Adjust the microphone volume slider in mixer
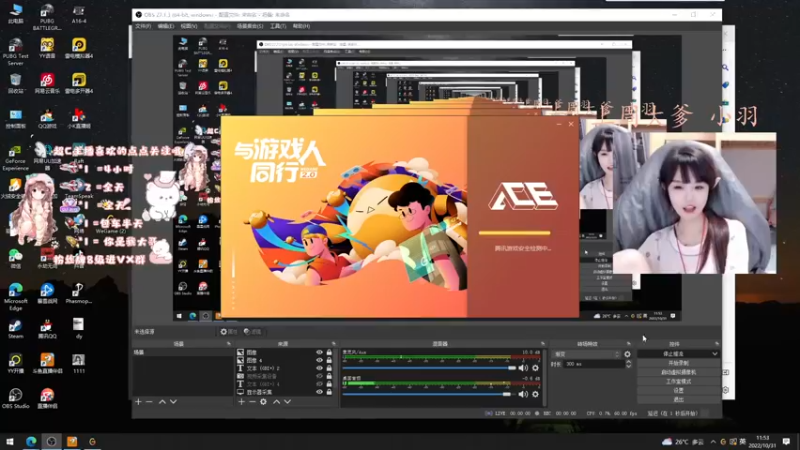800x450 pixels. (430, 368)
